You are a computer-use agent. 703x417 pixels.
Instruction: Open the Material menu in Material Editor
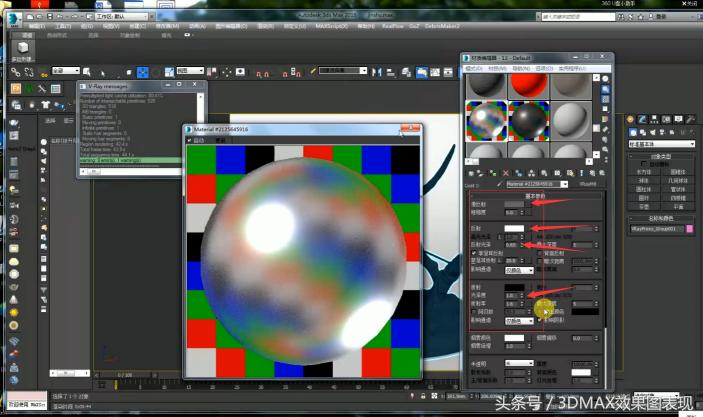point(497,69)
